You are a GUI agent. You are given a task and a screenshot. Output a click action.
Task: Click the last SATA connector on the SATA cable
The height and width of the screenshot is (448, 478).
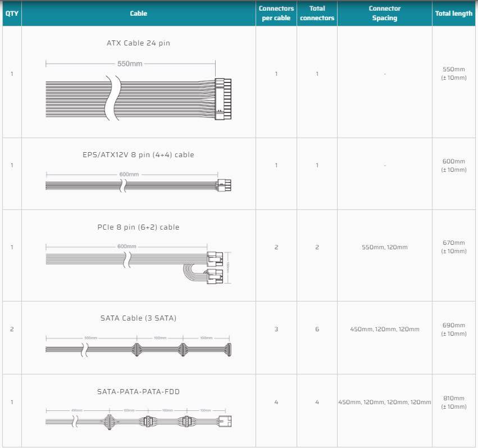coord(227,349)
